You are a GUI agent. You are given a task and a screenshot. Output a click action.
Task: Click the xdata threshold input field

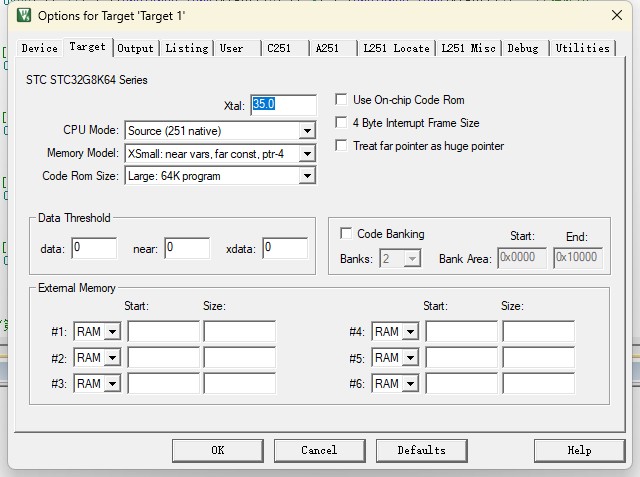[x=285, y=248]
